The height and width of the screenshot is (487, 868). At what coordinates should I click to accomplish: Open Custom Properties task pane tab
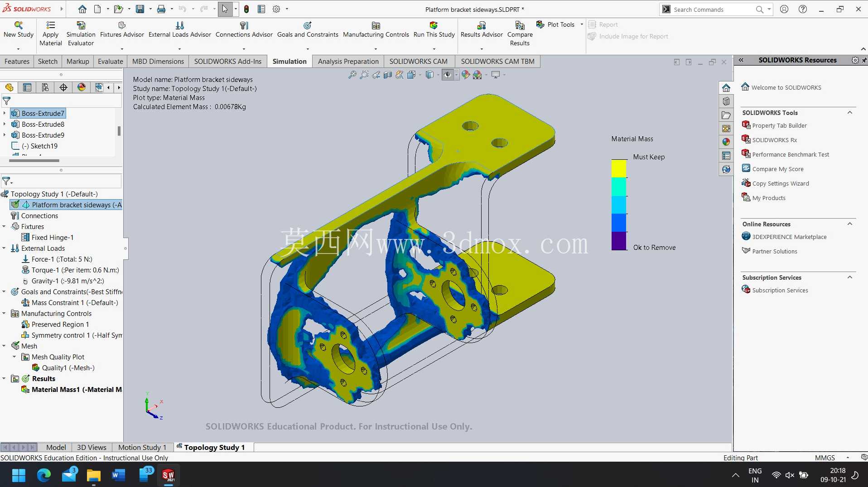click(x=726, y=156)
